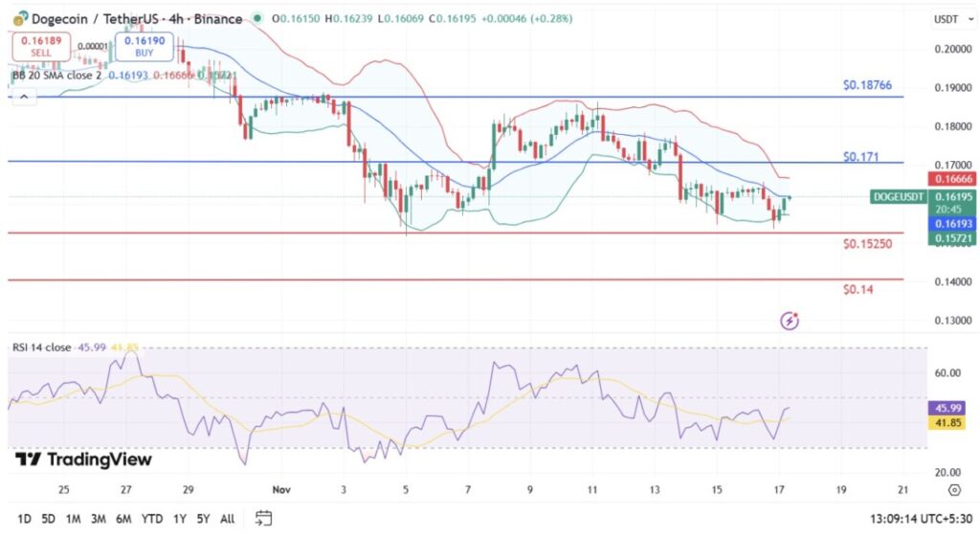Viewport: 980px width, 538px height.
Task: Open the USDT currency dropdown
Action: (x=946, y=19)
